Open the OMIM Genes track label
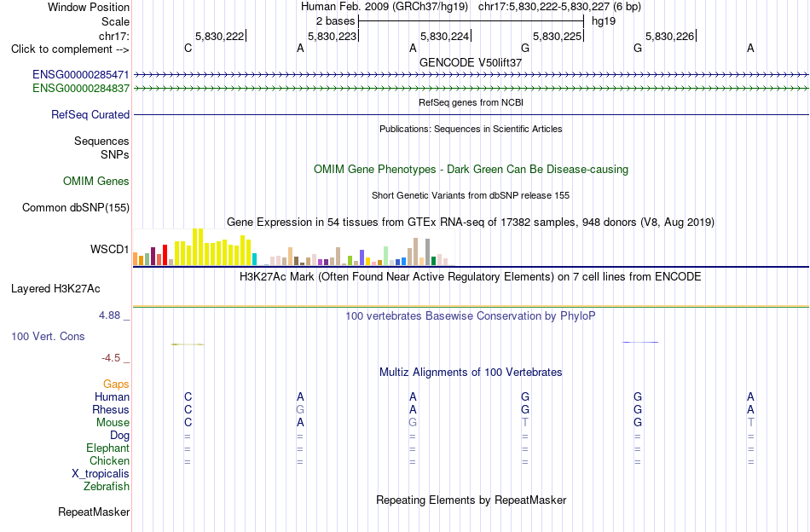 [96, 182]
